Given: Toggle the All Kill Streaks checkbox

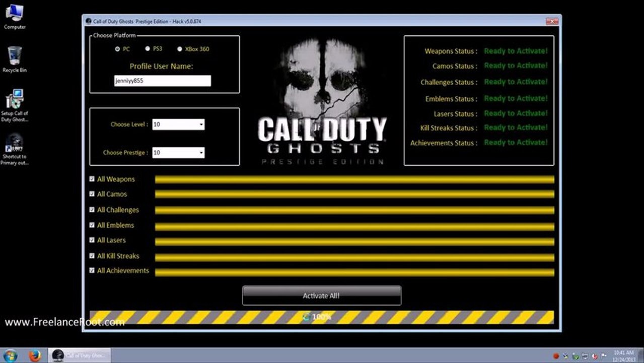Looking at the screenshot, I should 92,256.
